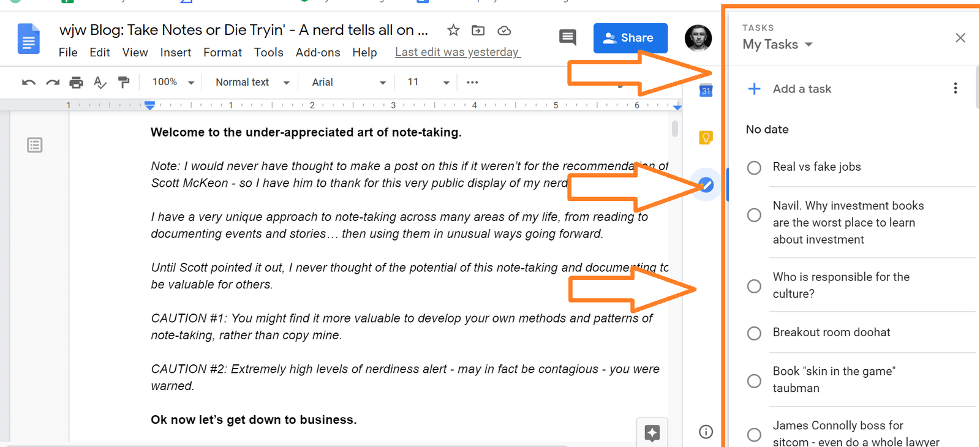Show the document outline icon
The height and width of the screenshot is (447, 980).
tap(35, 145)
